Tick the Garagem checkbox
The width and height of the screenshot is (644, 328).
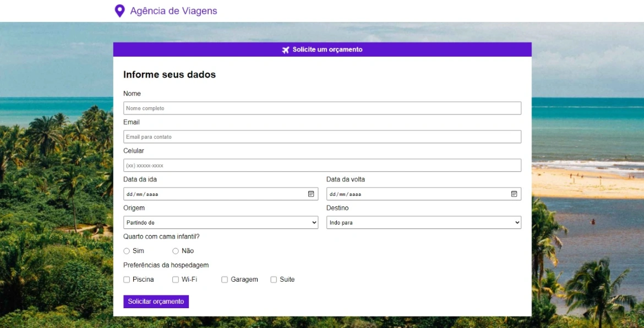point(225,280)
